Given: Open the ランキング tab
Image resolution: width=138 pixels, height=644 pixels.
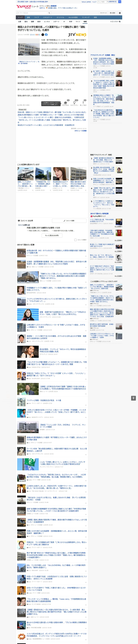Looking at the screenshot, I should pos(86,17).
